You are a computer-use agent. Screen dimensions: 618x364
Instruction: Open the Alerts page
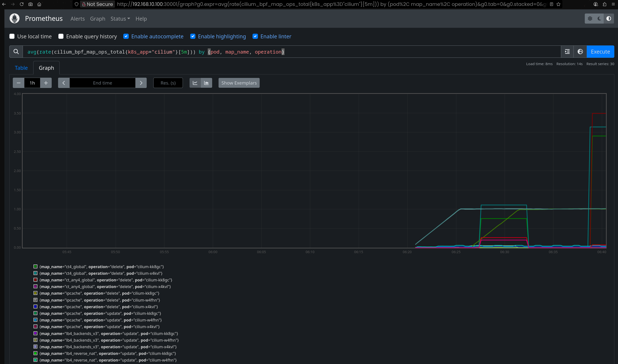pos(78,19)
